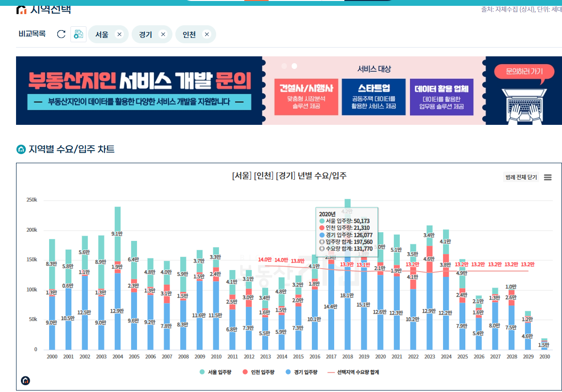The height and width of the screenshot is (392, 562).
Task: Click x-axis label 2020
Action: 380,357
